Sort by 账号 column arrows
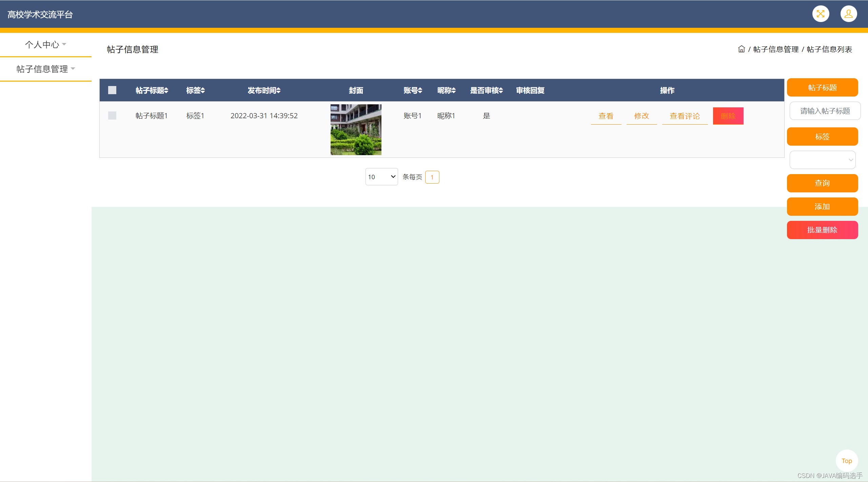Viewport: 868px width, 482px height. [x=420, y=90]
